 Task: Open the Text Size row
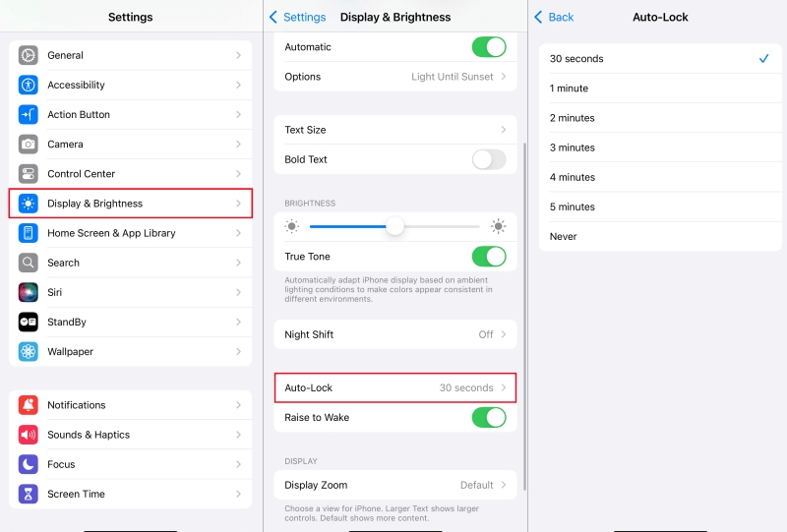(x=394, y=130)
